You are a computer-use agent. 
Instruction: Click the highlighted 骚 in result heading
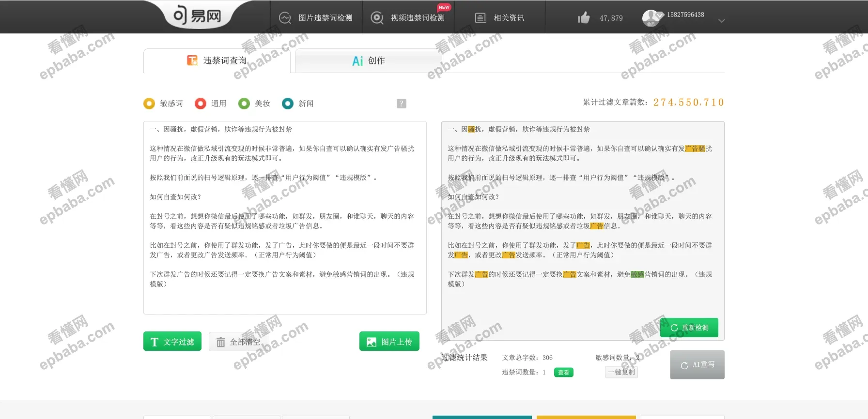pyautogui.click(x=471, y=129)
